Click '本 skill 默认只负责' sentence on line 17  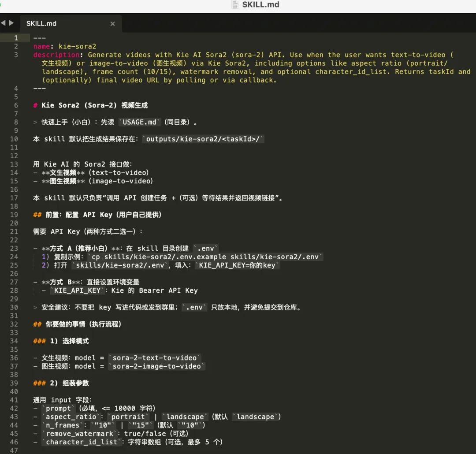click(x=158, y=198)
